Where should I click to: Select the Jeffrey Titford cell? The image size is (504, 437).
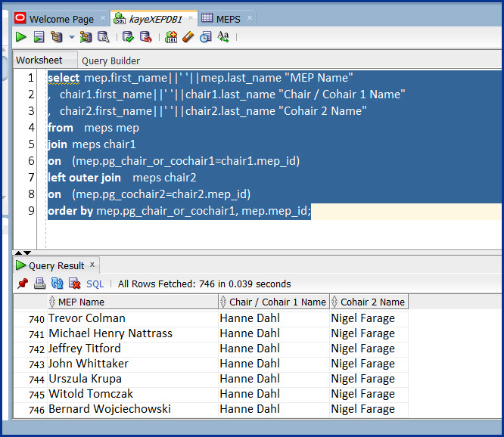(133, 349)
